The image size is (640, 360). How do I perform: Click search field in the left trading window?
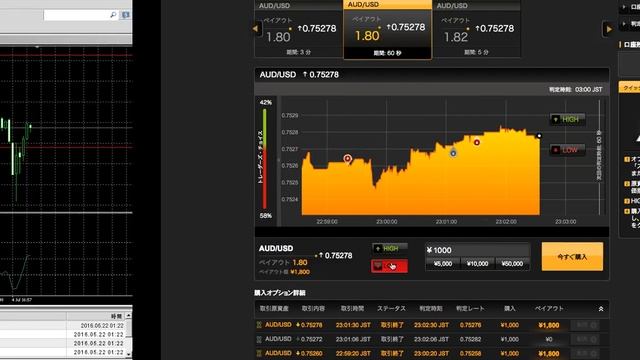[x=76, y=15]
